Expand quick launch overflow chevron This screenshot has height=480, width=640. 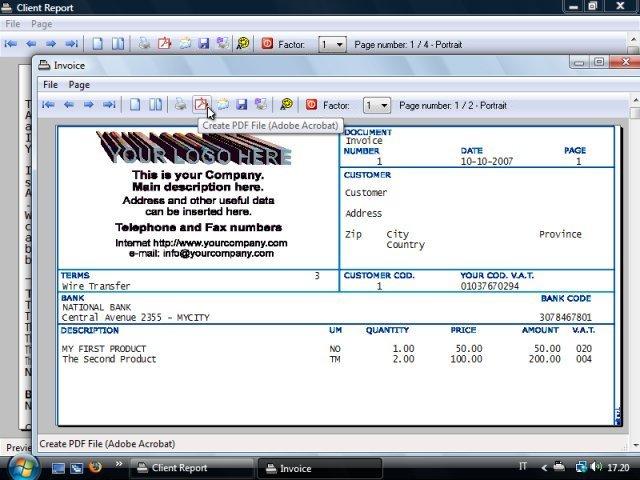119,463
